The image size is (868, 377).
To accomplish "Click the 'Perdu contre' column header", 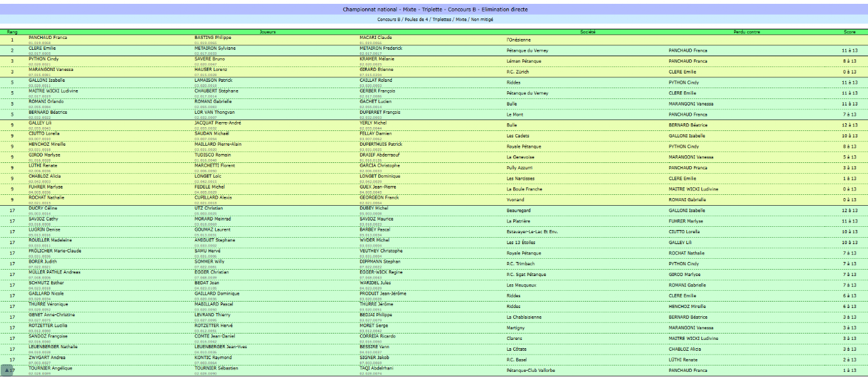I will (747, 31).
